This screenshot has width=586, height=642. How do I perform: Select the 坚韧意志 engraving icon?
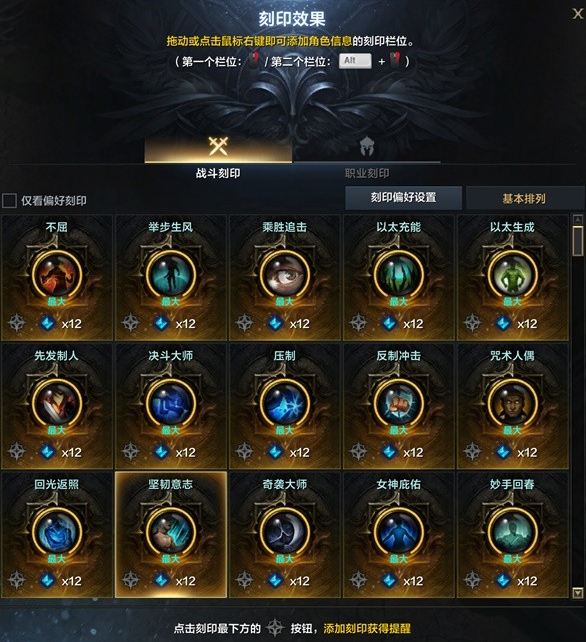[171, 532]
